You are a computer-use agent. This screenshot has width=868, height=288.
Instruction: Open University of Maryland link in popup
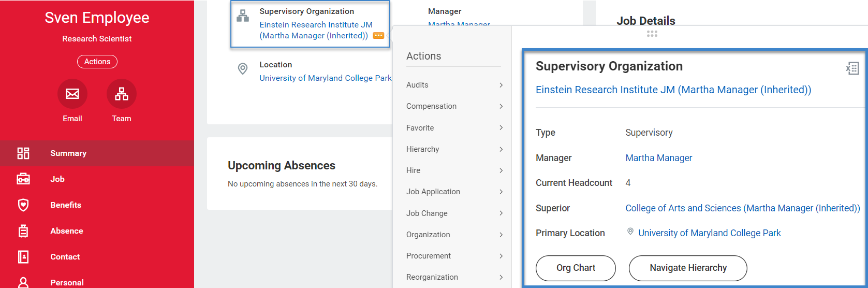click(x=710, y=233)
